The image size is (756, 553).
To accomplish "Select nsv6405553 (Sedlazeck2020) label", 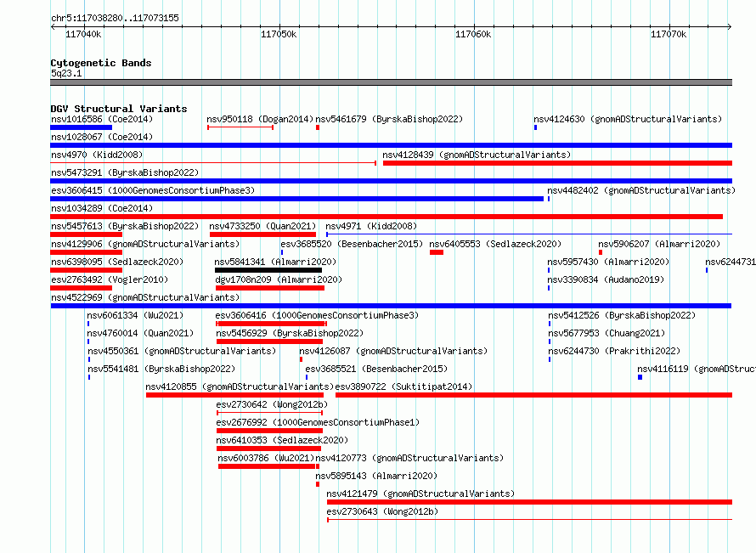I will pos(495,244).
